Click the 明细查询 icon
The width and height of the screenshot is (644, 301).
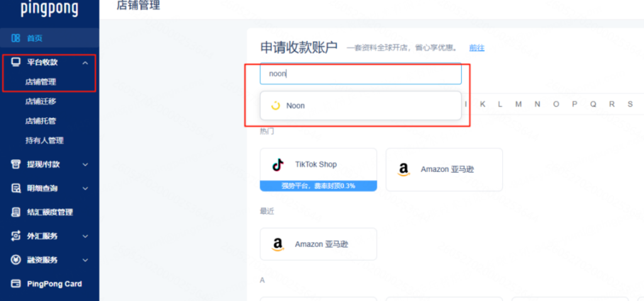click(16, 188)
